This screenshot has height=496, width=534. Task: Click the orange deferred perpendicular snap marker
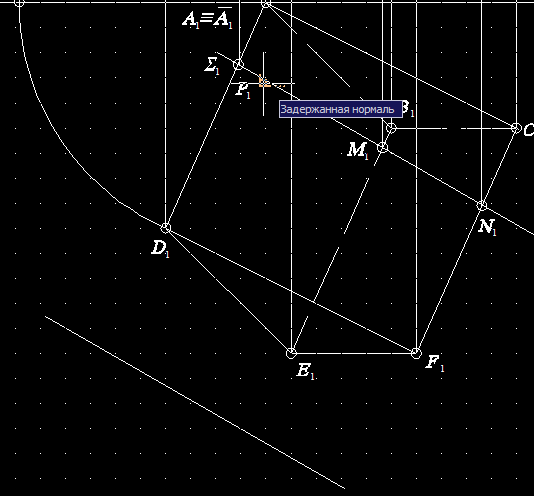click(265, 82)
